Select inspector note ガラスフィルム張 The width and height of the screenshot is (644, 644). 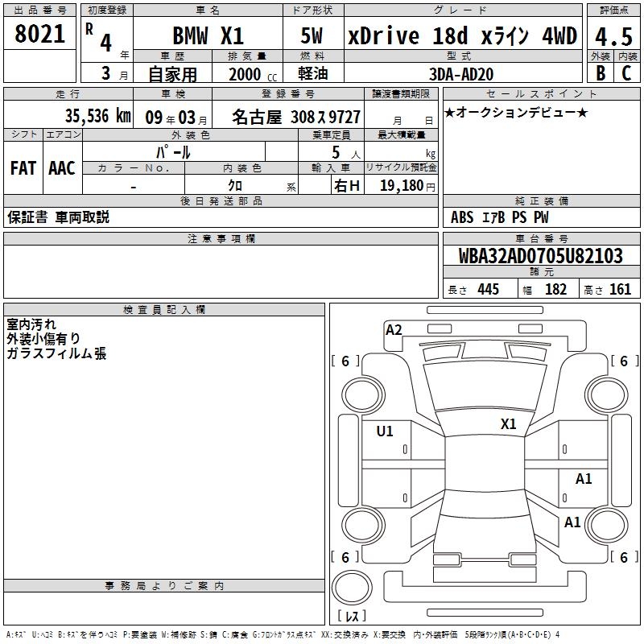tap(56, 353)
